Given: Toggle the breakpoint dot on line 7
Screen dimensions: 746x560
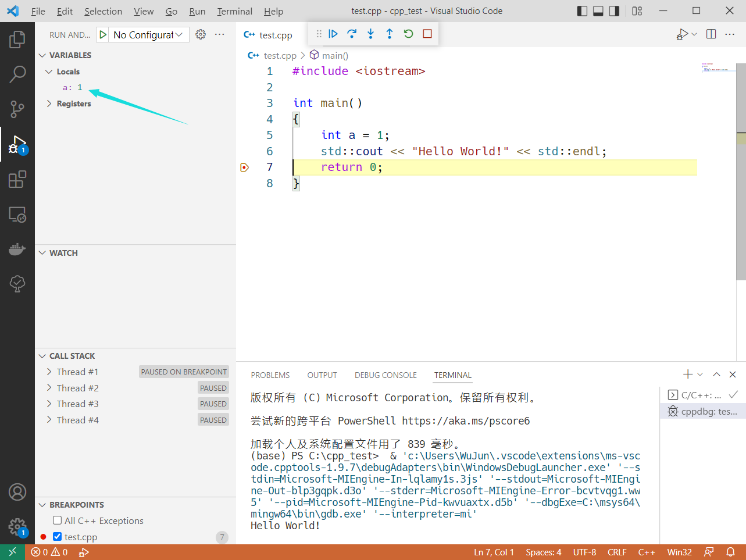Looking at the screenshot, I should (x=244, y=167).
